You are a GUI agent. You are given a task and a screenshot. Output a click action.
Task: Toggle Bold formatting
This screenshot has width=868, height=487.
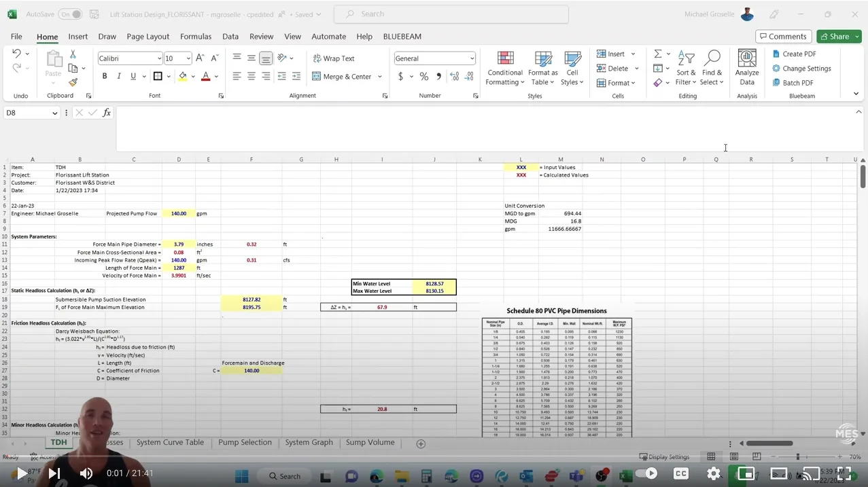pyautogui.click(x=105, y=76)
